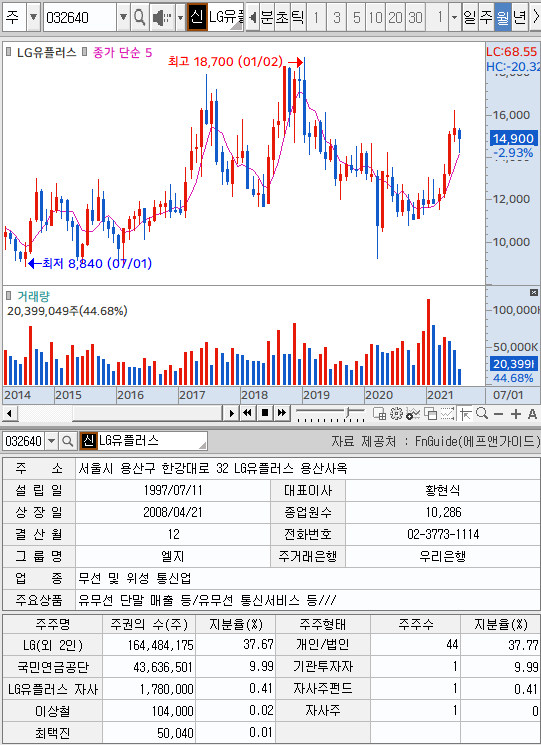Choose interval 5 button
541x745 pixels.
pyautogui.click(x=356, y=18)
